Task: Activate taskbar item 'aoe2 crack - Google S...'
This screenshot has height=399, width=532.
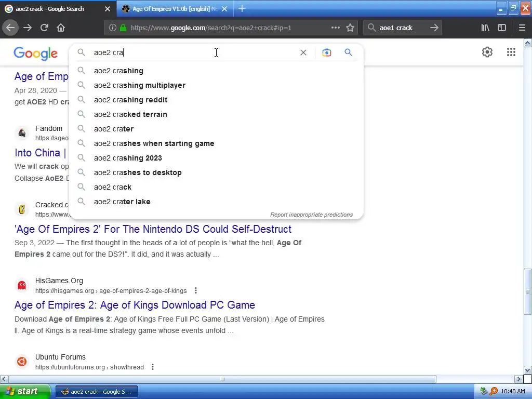Action: [x=96, y=392]
